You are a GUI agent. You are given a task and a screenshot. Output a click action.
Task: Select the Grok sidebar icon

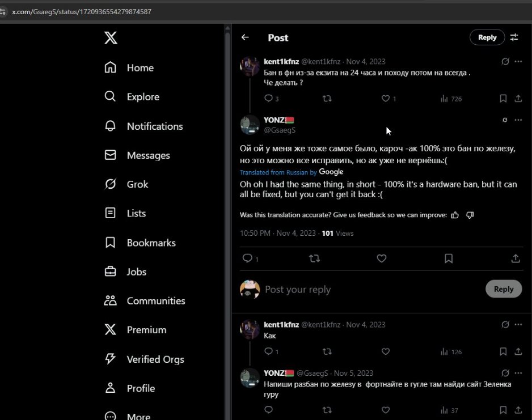pos(111,184)
